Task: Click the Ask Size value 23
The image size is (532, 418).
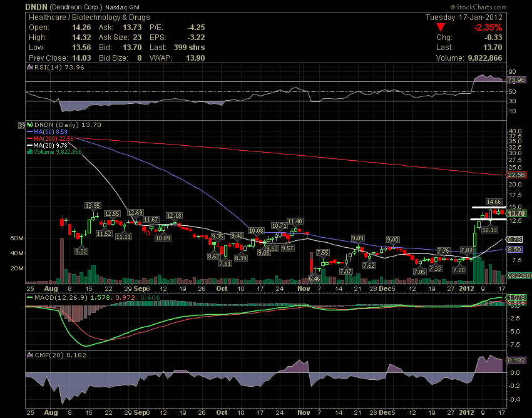Action: 137,38
